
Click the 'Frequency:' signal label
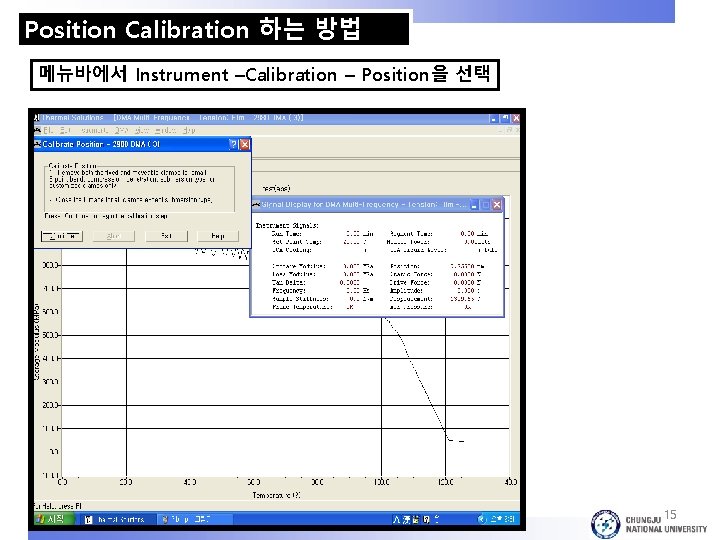pos(288,291)
